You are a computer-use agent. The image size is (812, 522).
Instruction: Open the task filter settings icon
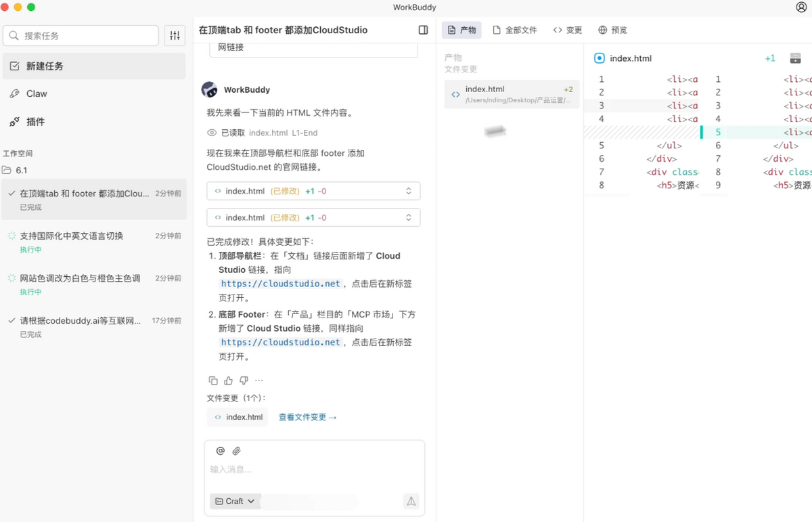tap(175, 36)
